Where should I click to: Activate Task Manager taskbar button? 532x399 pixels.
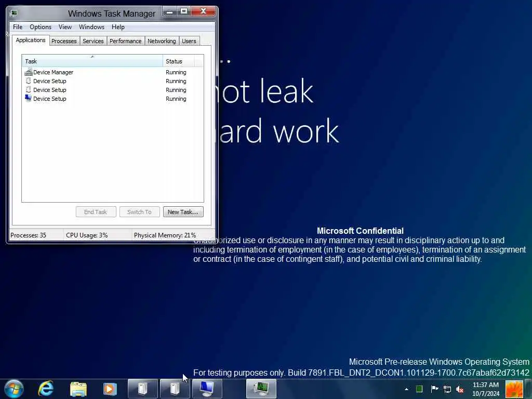(261, 389)
